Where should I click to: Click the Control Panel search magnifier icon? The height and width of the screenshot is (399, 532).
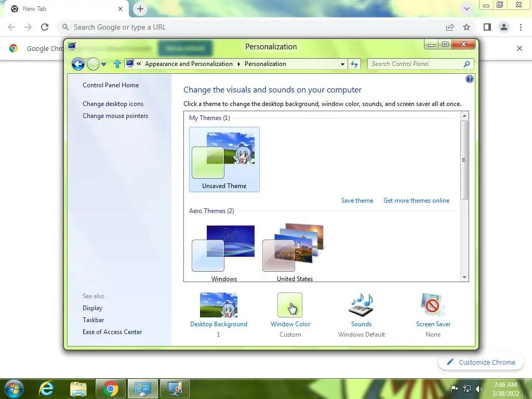(x=467, y=64)
